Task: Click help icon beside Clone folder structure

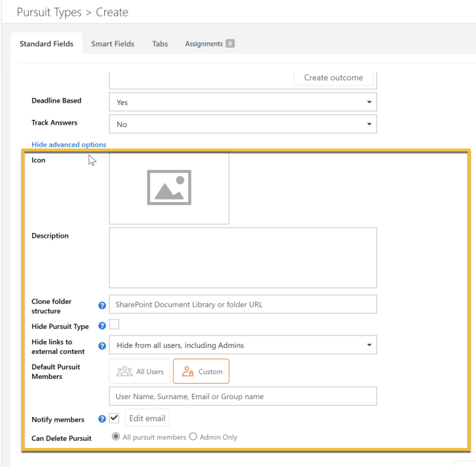Action: tap(102, 305)
